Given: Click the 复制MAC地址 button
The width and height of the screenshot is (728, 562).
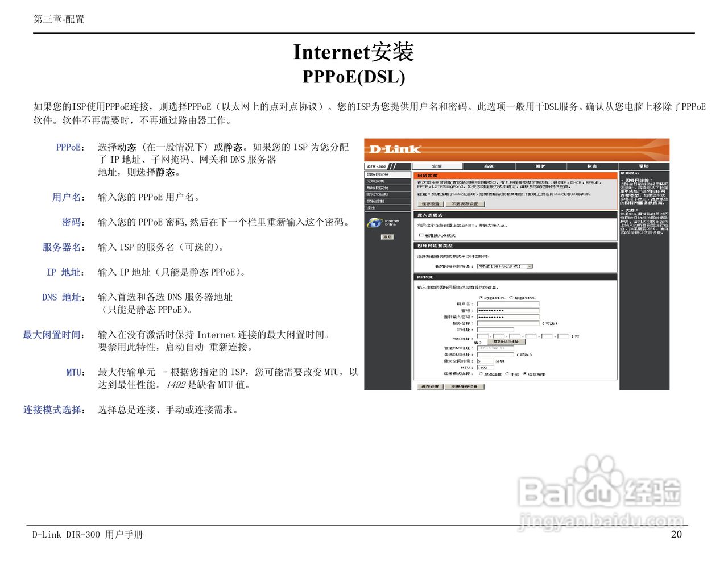Looking at the screenshot, I should tap(506, 342).
